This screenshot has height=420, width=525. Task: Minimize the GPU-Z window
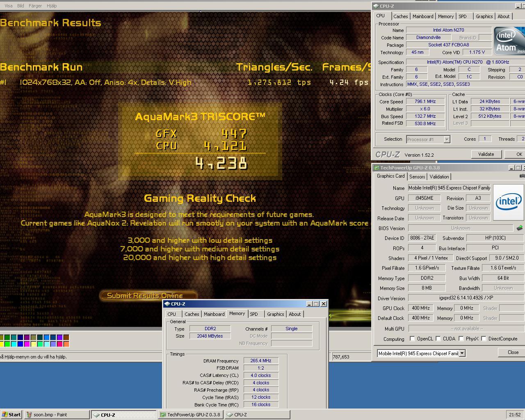click(x=511, y=168)
